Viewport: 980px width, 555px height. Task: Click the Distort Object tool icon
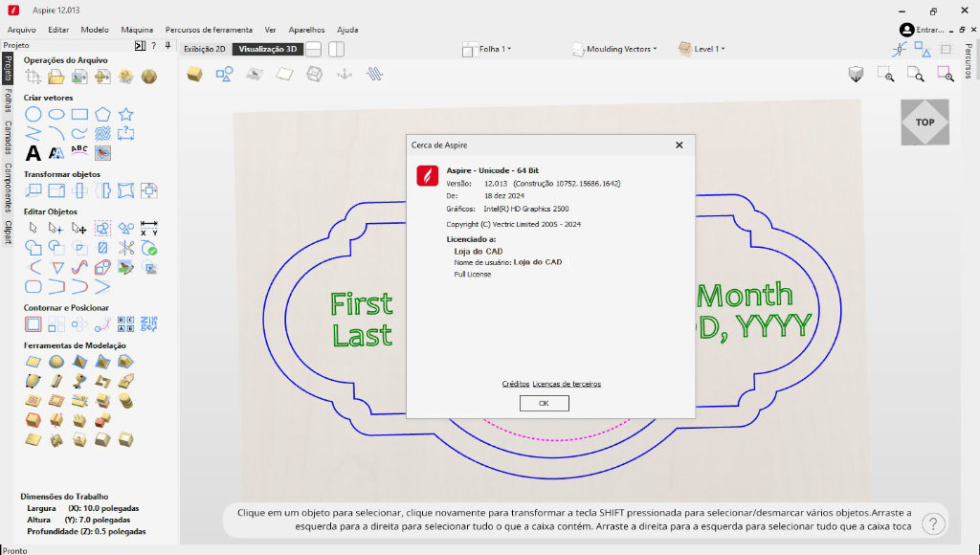coord(125,190)
